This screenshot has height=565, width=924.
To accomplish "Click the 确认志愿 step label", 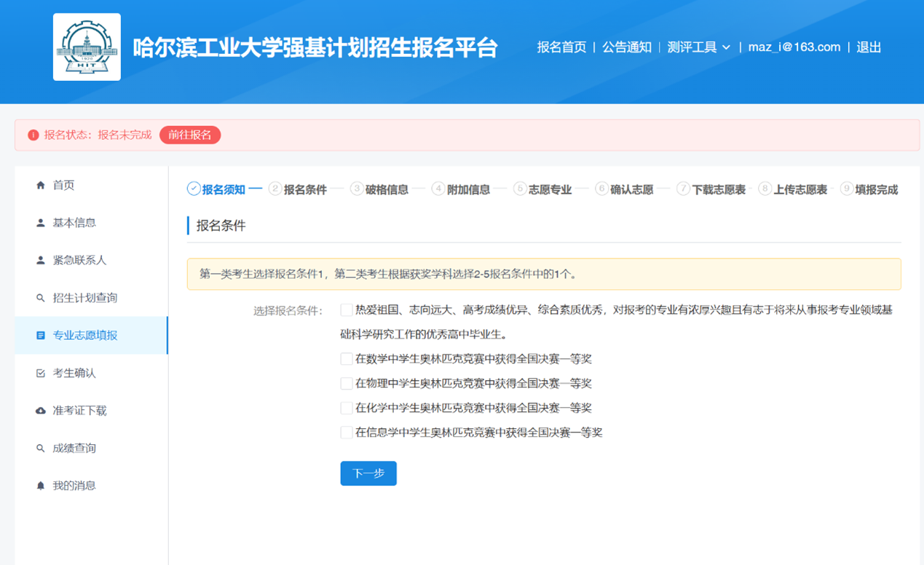I will point(631,189).
